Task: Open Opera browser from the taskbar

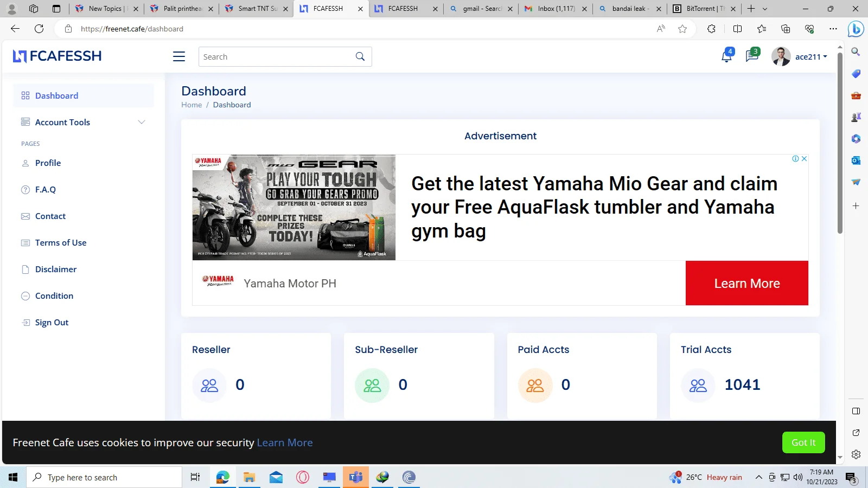Action: (x=303, y=477)
